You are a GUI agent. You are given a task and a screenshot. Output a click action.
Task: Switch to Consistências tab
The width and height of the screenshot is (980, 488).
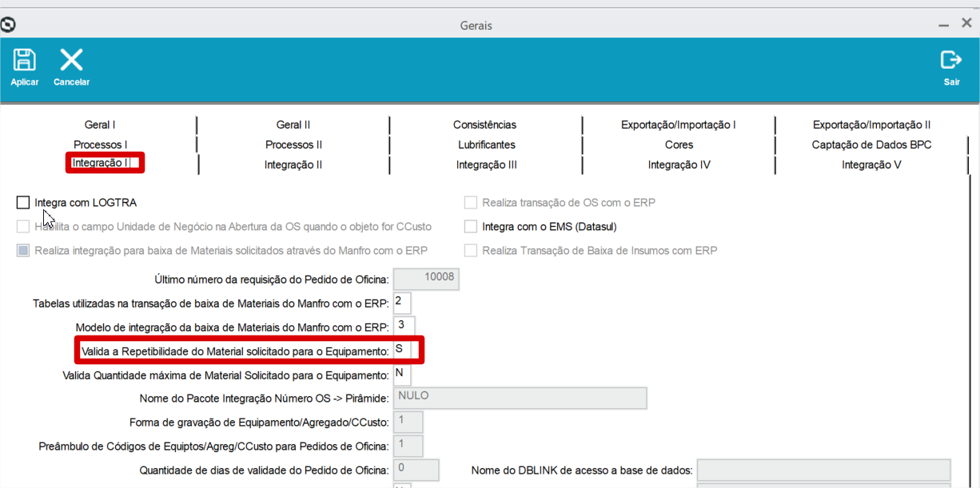coord(484,125)
